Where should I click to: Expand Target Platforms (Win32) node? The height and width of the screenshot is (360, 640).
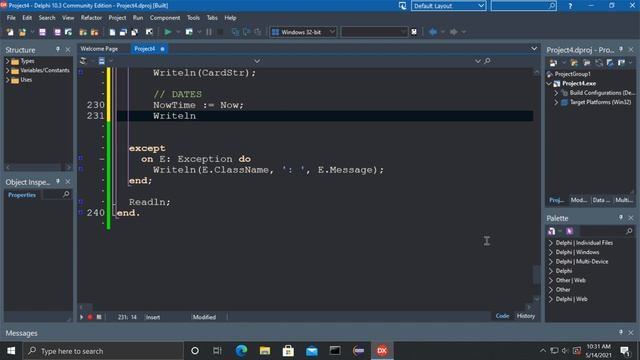(x=556, y=102)
